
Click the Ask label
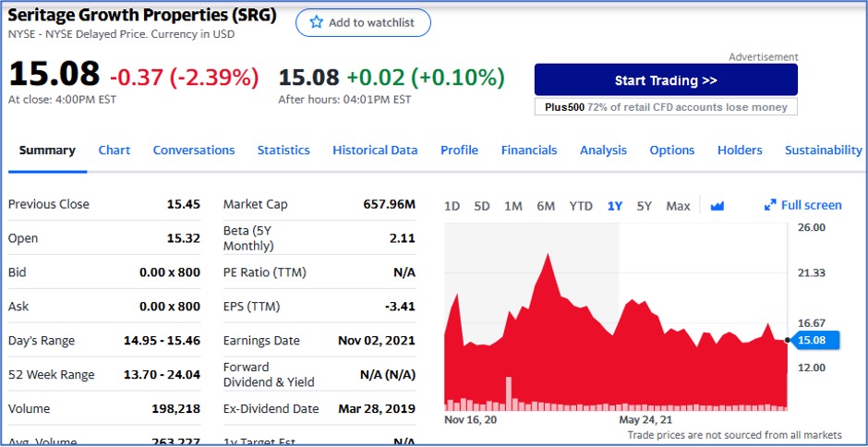pos(18,307)
